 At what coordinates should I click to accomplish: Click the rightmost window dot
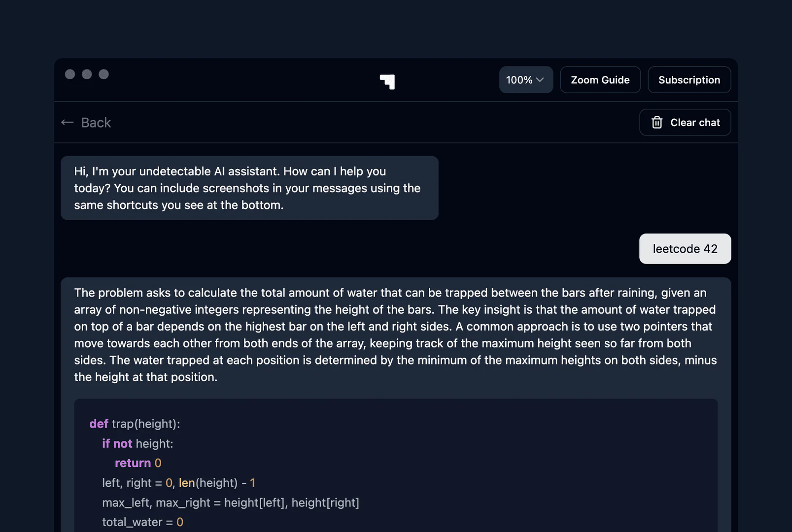click(103, 74)
